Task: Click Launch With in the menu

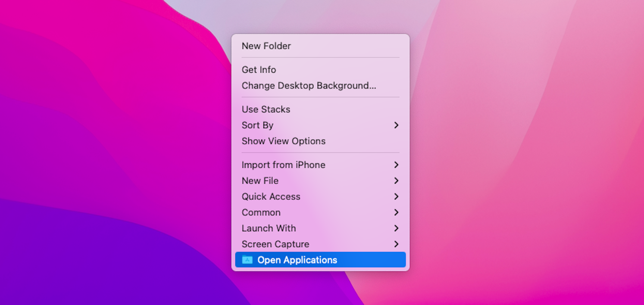Action: click(269, 228)
